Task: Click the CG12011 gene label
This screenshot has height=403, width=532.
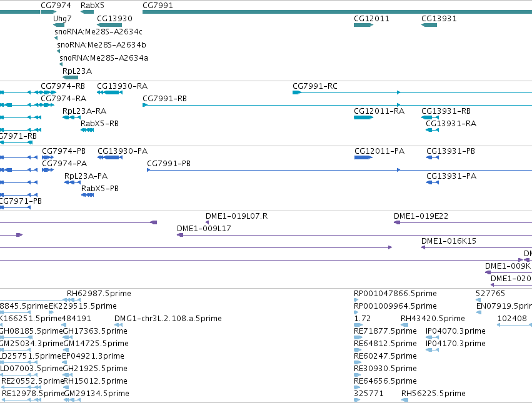Action: click(x=371, y=18)
